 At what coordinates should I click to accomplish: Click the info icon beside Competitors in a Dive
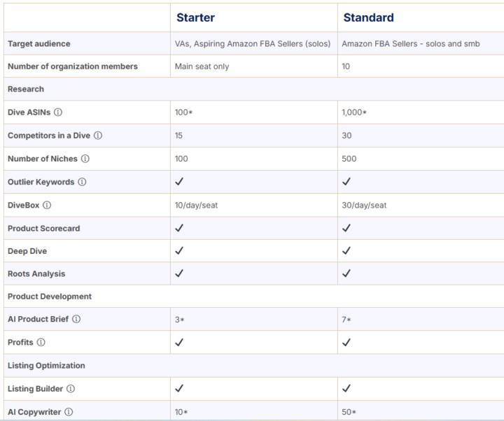pos(98,136)
